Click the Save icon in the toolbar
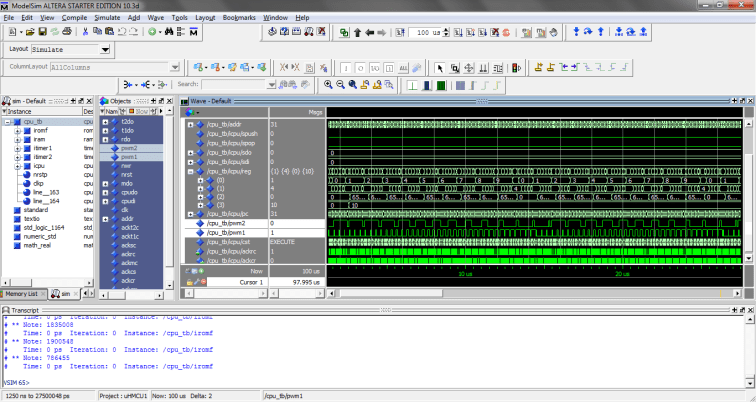This screenshot has width=756, height=402. pos(44,32)
